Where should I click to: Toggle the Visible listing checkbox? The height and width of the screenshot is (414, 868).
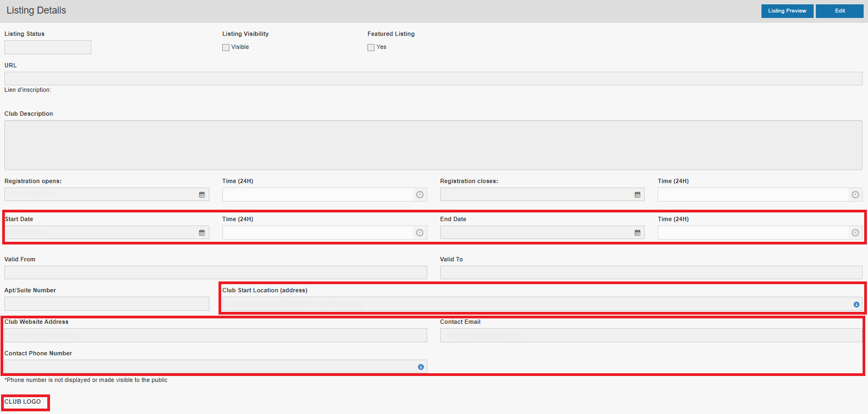[226, 47]
